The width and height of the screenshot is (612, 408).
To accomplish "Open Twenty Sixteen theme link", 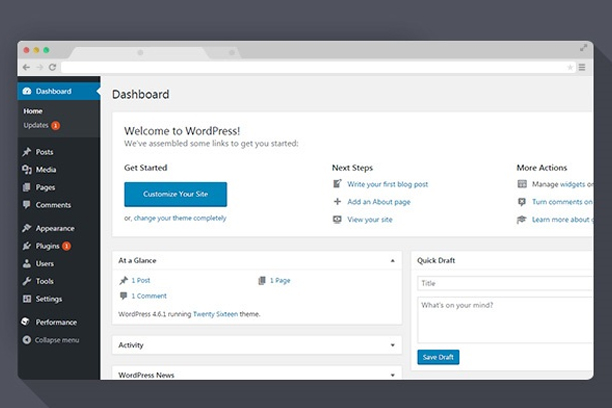I will [x=215, y=314].
